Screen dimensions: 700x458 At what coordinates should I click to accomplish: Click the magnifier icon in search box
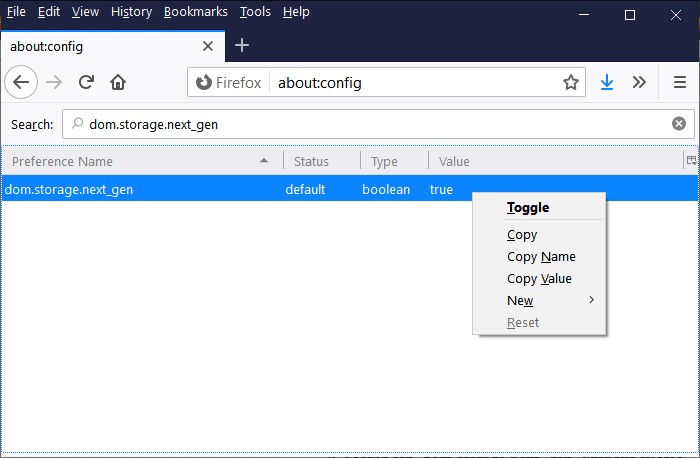[x=77, y=123]
